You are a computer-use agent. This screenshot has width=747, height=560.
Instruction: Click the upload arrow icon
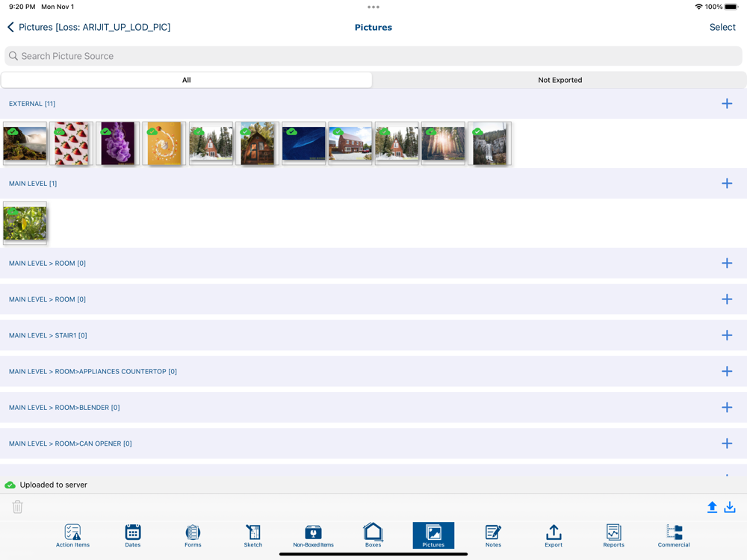[x=712, y=507]
